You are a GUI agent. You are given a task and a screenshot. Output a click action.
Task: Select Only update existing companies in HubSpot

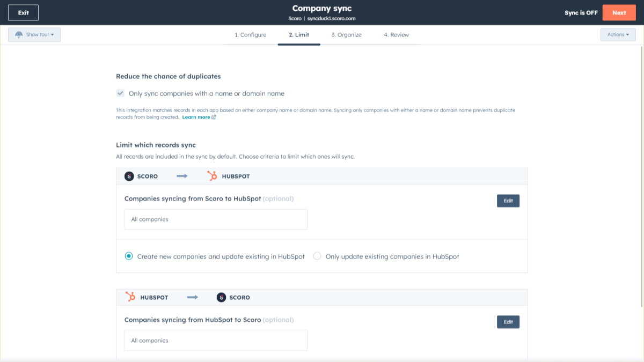pyautogui.click(x=317, y=256)
